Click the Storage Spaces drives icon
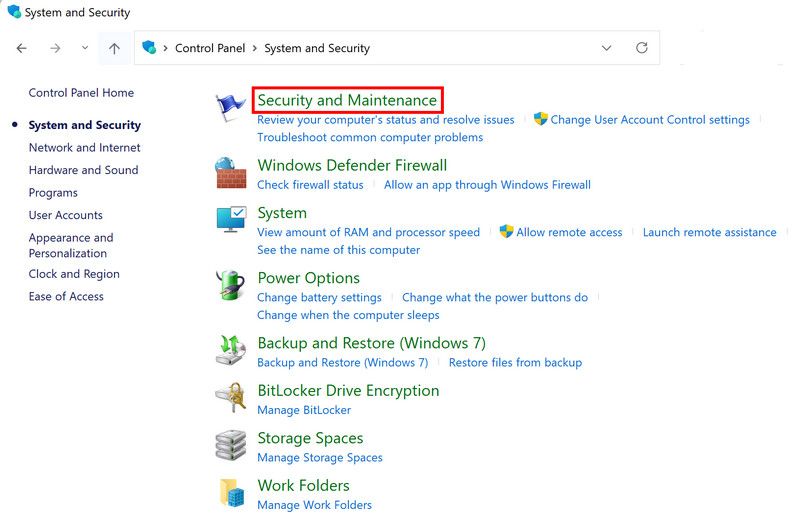 coord(231,445)
